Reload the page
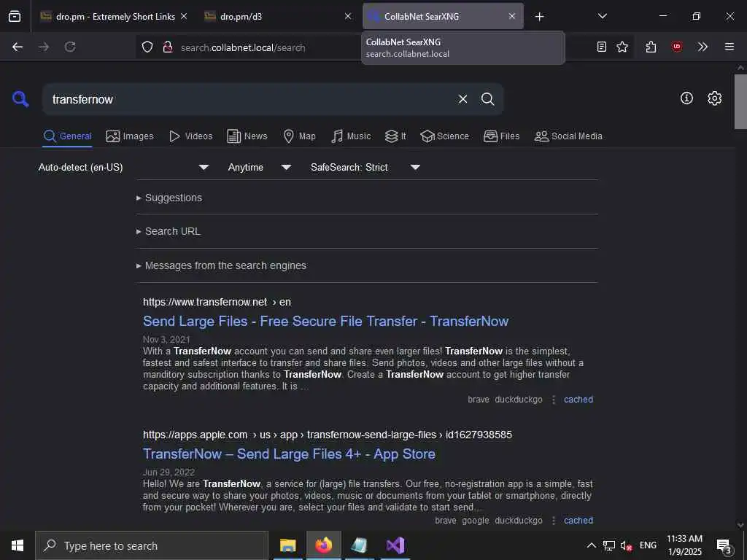 click(70, 47)
